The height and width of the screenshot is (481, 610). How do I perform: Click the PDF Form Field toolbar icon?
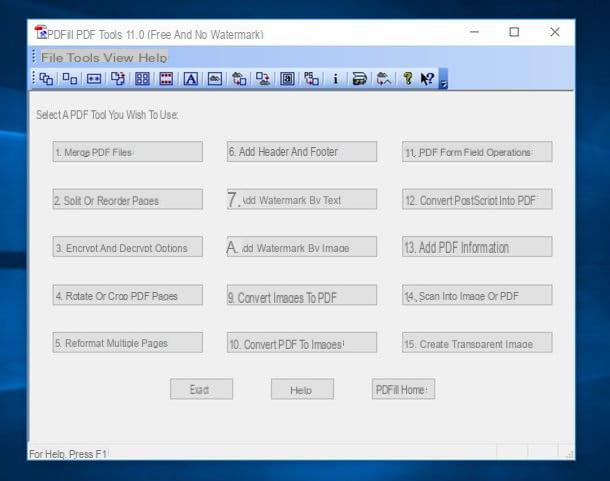287,79
